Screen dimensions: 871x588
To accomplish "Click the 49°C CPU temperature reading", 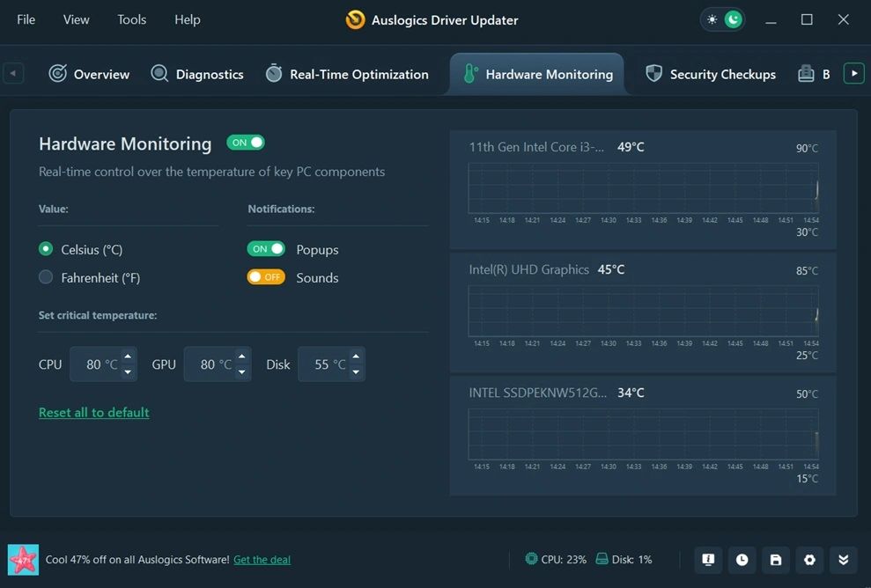I will (631, 147).
